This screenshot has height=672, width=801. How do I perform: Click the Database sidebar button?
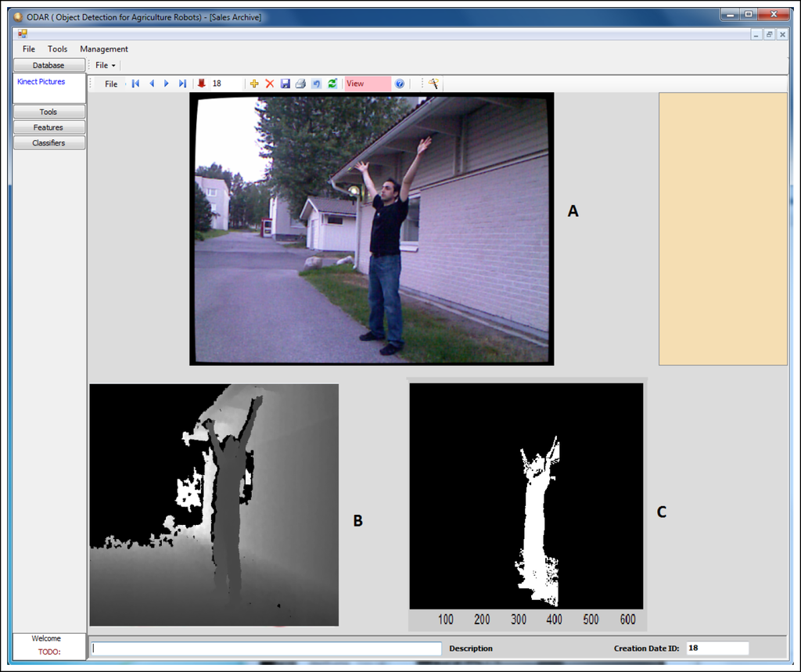48,66
